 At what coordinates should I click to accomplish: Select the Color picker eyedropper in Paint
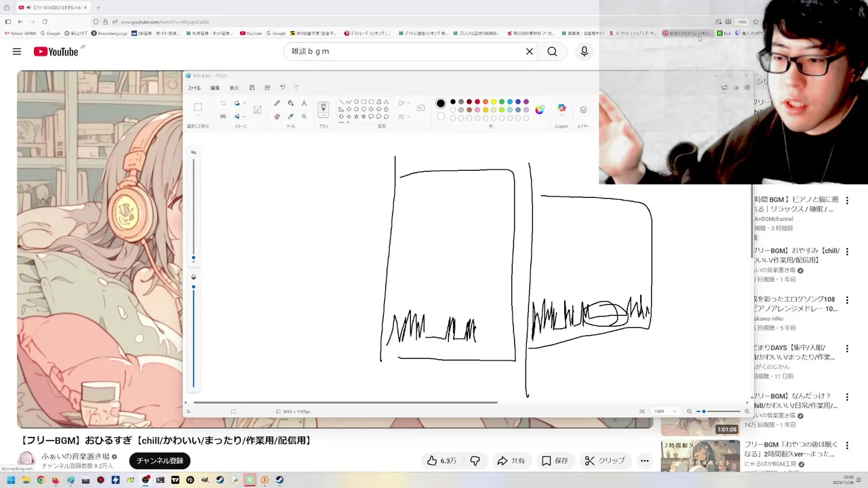290,117
